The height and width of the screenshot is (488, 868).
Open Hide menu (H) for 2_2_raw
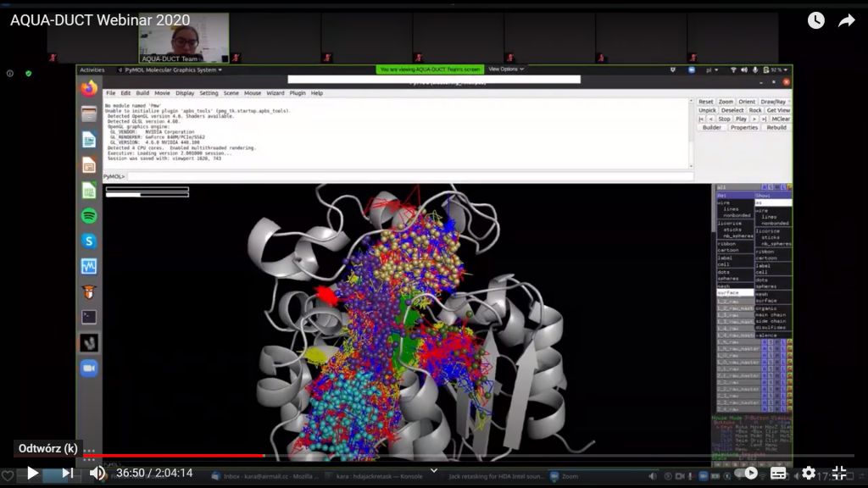coord(776,382)
